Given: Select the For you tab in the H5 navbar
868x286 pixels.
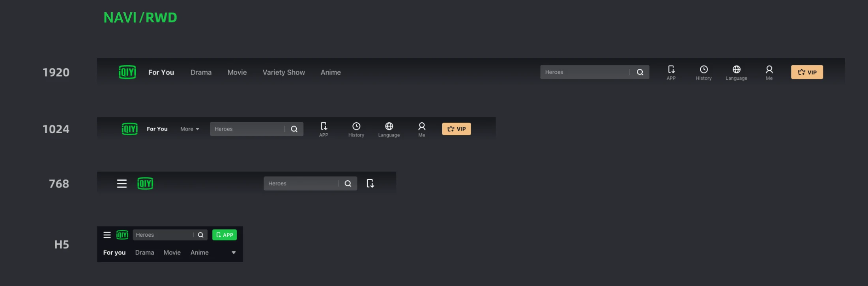Looking at the screenshot, I should [x=114, y=252].
